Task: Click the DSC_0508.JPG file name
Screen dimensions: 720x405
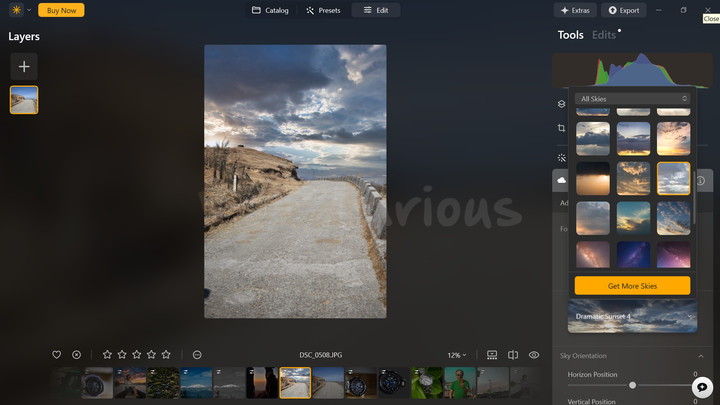Action: pos(321,355)
